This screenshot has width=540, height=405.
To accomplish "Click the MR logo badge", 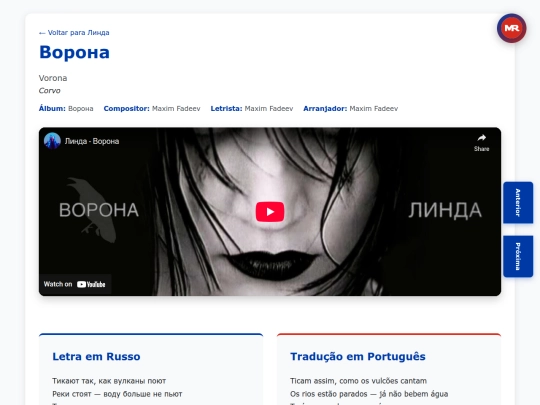I will click(x=511, y=28).
